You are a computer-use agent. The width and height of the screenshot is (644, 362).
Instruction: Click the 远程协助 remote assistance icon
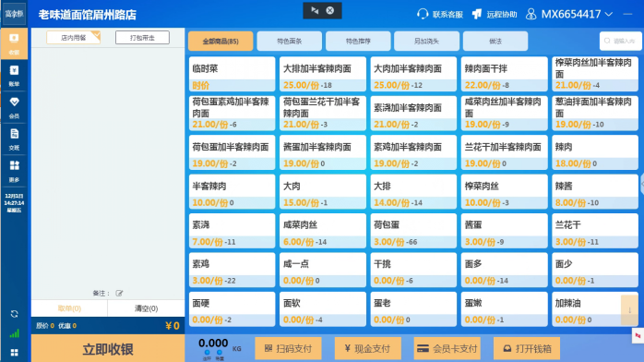(477, 14)
